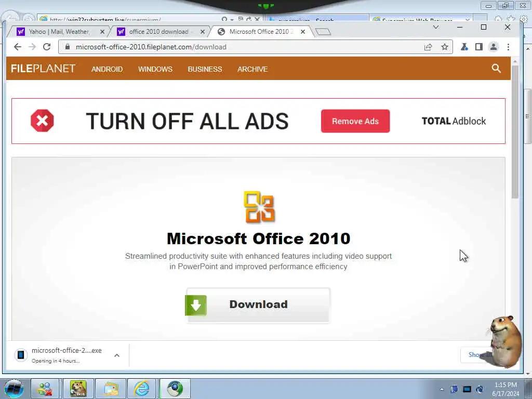Select the Microsoft Office 2010 tab
This screenshot has height=399, width=532.
coord(260,32)
